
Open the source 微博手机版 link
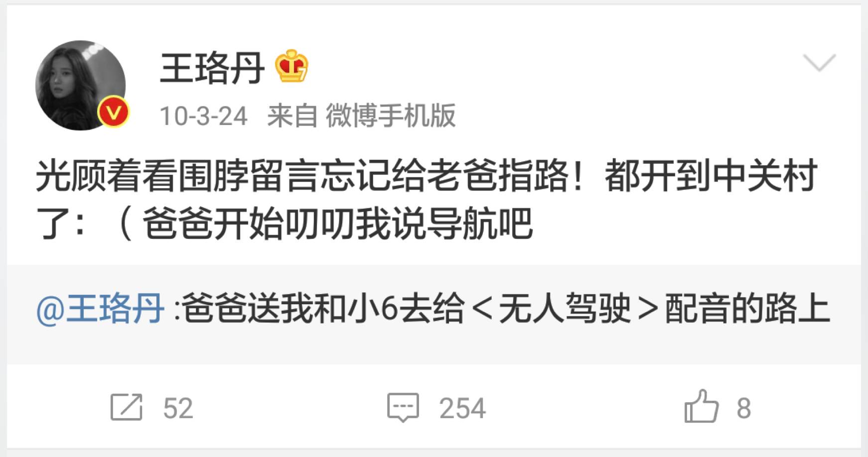pos(391,116)
